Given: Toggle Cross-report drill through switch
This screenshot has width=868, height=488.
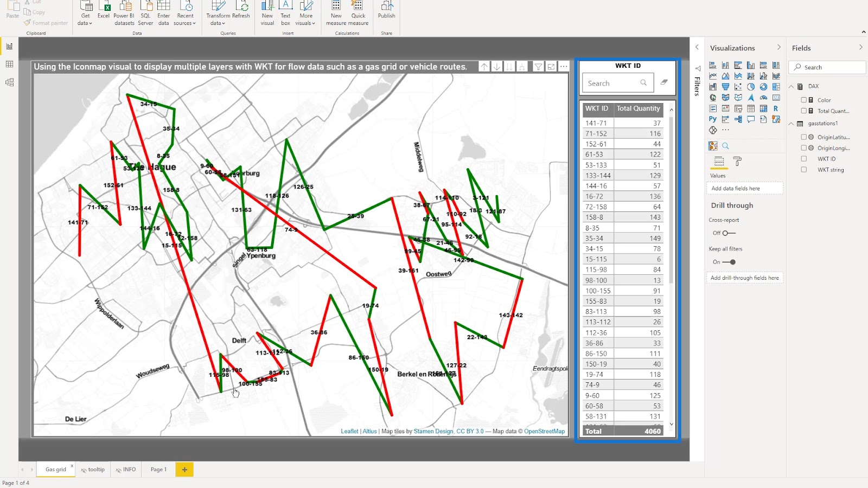Looking at the screenshot, I should click(x=729, y=233).
